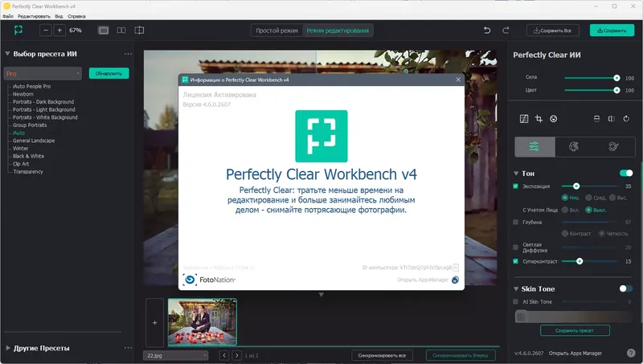
Task: Switch to Простой режим tab
Action: (x=276, y=31)
